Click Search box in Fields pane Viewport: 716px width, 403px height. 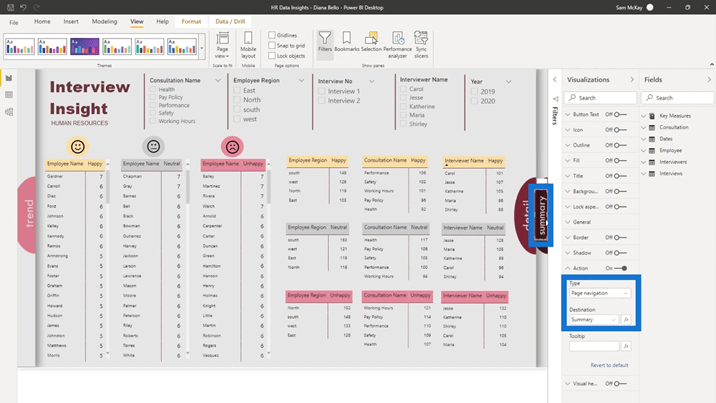pos(678,98)
